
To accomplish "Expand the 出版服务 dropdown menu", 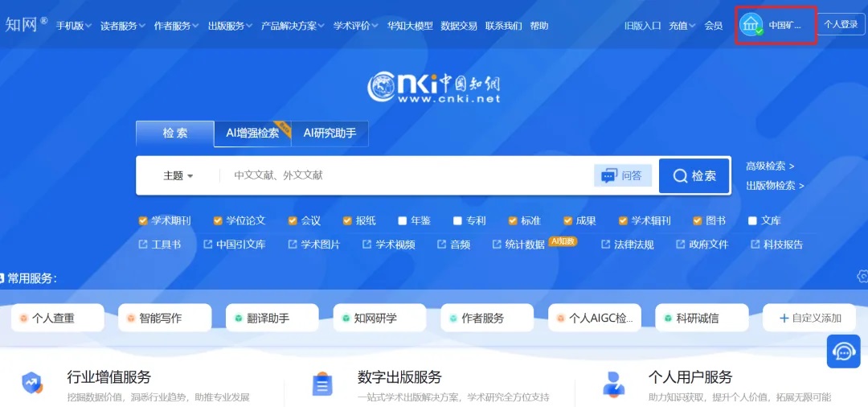I will pos(231,26).
